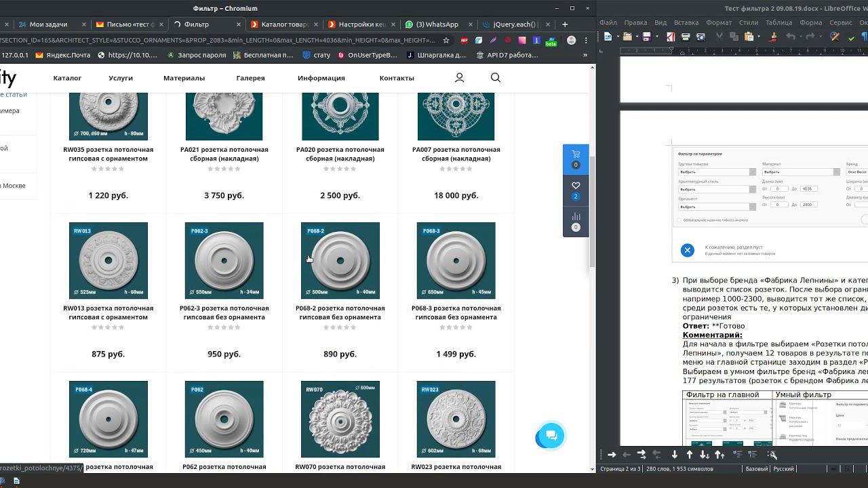Open the Формат menu in LibreOffice
The width and height of the screenshot is (868, 488).
719,22
